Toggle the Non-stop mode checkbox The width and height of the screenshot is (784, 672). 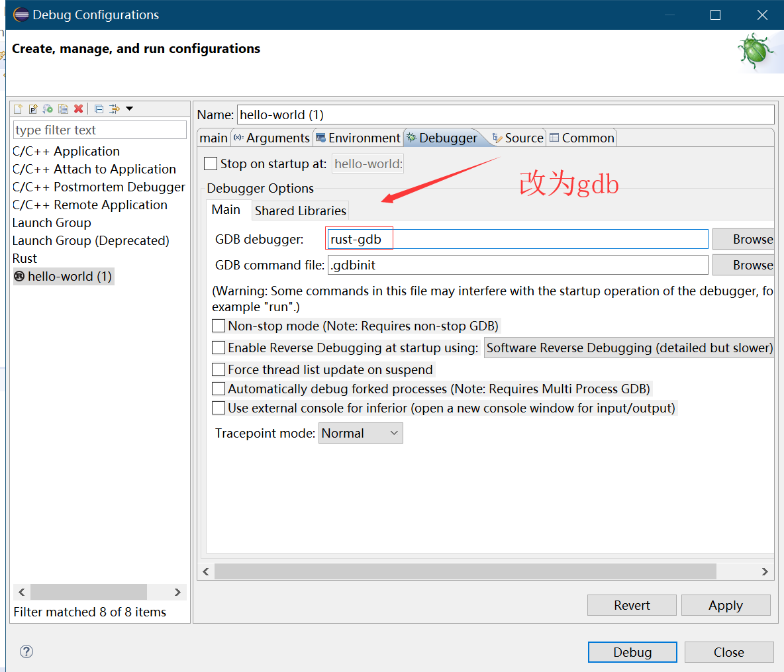pos(219,326)
